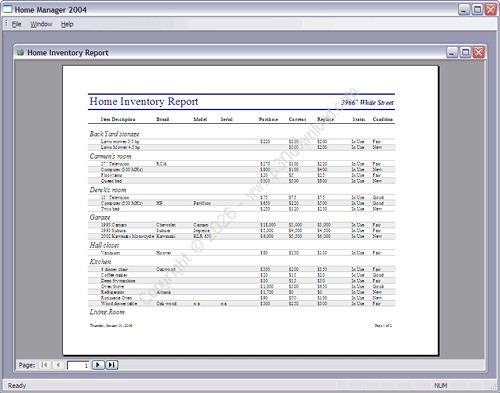Open the Window menu

(41, 24)
